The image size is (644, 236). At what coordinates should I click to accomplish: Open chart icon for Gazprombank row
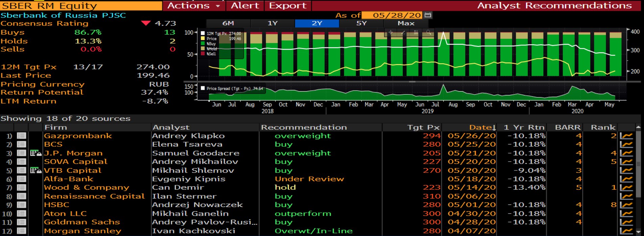tap(626, 136)
